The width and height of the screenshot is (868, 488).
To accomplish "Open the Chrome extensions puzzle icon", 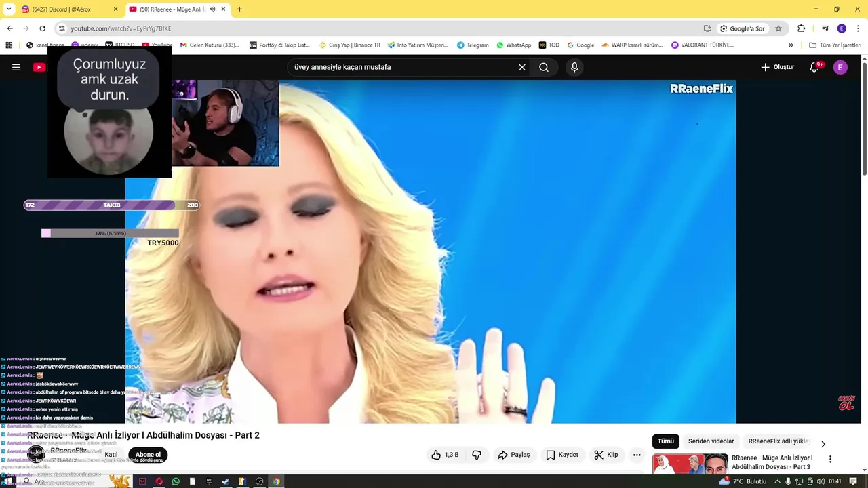I will coord(801,28).
